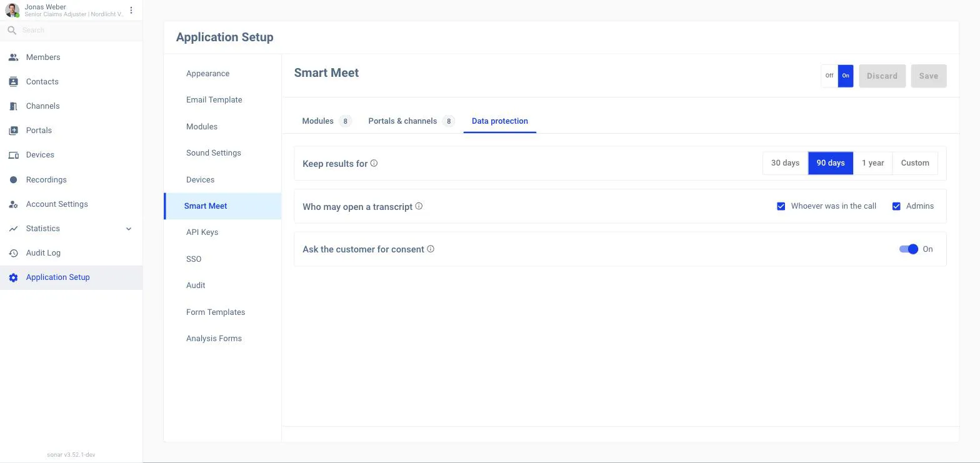Click the search magnifier icon
Image resolution: width=980 pixels, height=463 pixels.
pos(12,30)
